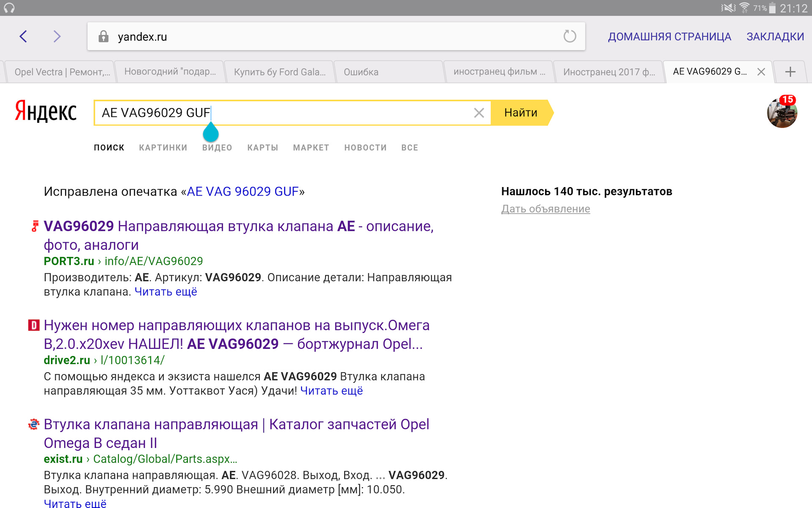Viewport: 812px width, 508px height.
Task: Click Читать ещё under drive2.ru result
Action: pos(332,391)
